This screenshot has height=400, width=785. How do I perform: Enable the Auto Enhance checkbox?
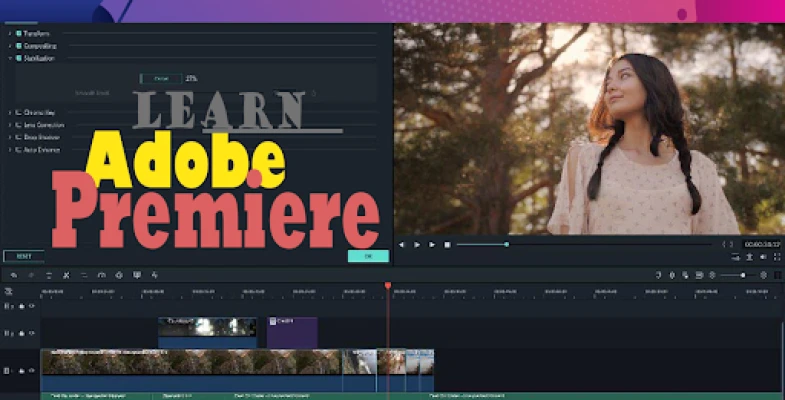click(19, 150)
